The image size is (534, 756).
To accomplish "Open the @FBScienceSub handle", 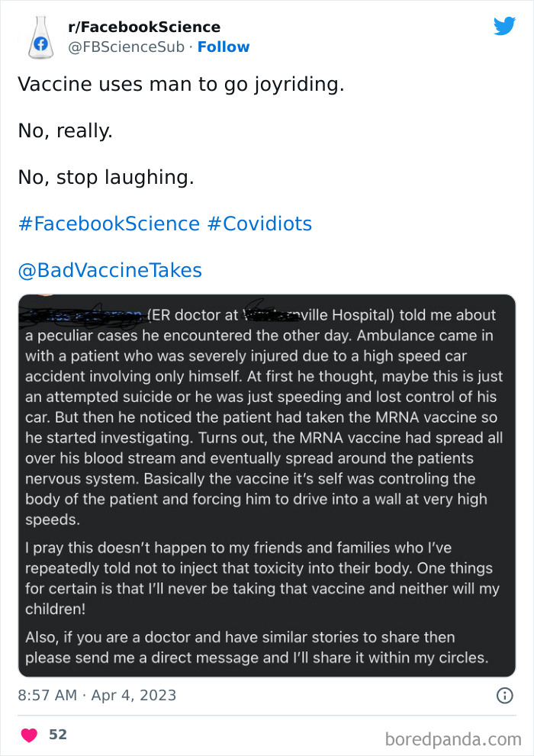I will click(115, 47).
